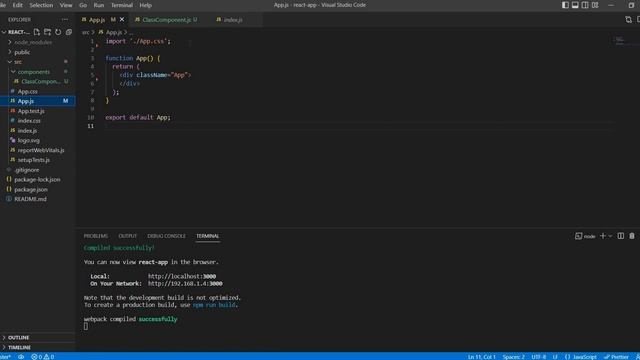
Task: Select App.js in the file tree
Action: tap(38, 101)
